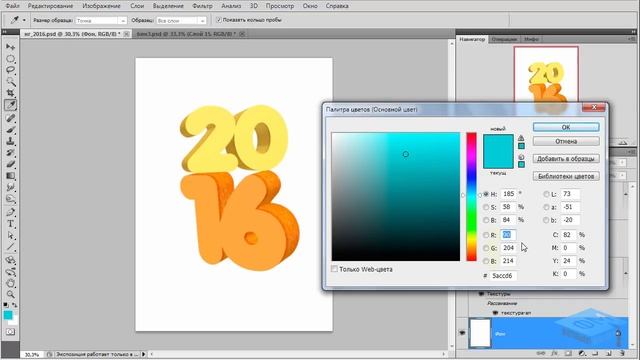The width and height of the screenshot is (640, 360).
Task: Select the Zoom tool
Action: tap(10, 294)
